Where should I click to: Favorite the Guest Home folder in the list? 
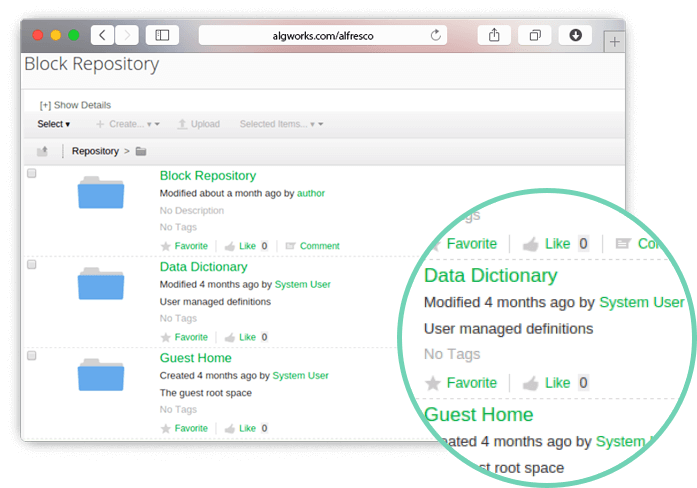point(184,428)
